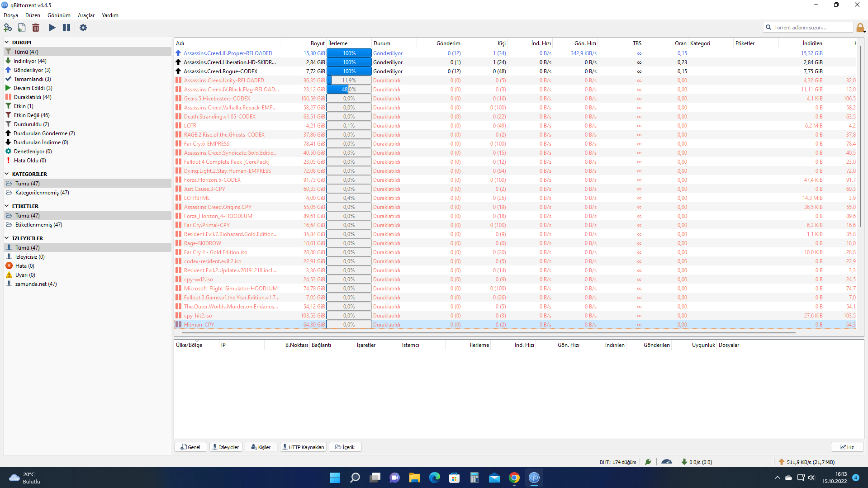Open the Görünüm menu
Screen dimensions: 868x488
(x=59, y=15)
